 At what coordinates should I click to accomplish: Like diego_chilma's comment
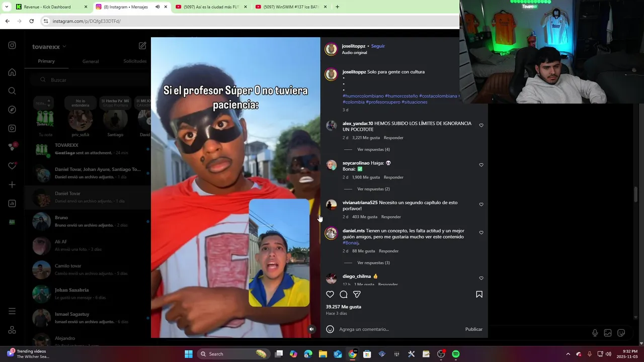pos(481,278)
